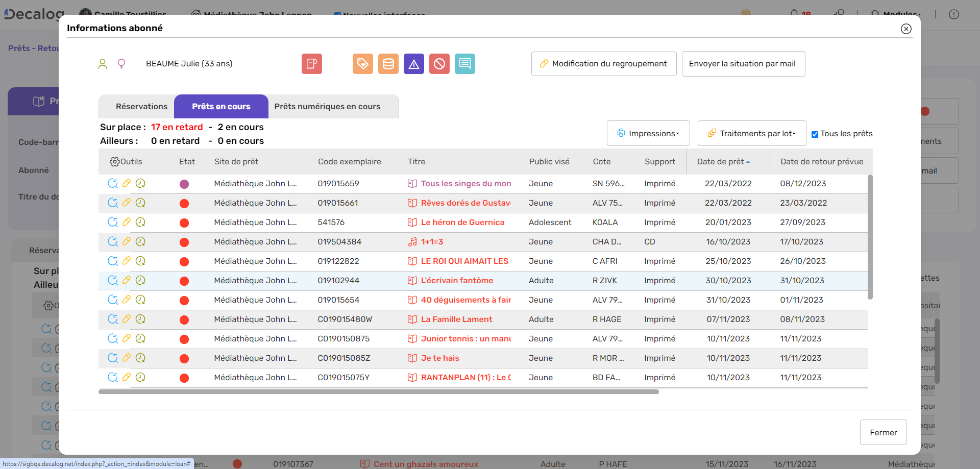Open the teal message icon for the subscriber
This screenshot has height=469, width=980.
(x=465, y=64)
